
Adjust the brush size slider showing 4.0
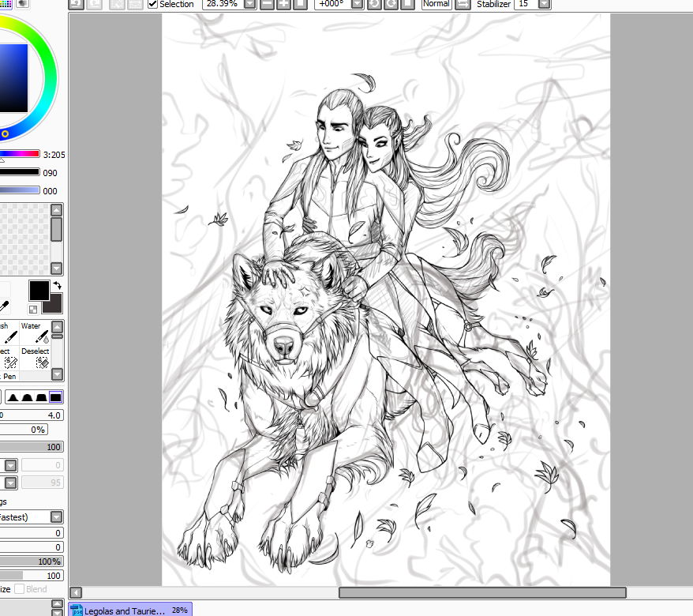coord(31,415)
